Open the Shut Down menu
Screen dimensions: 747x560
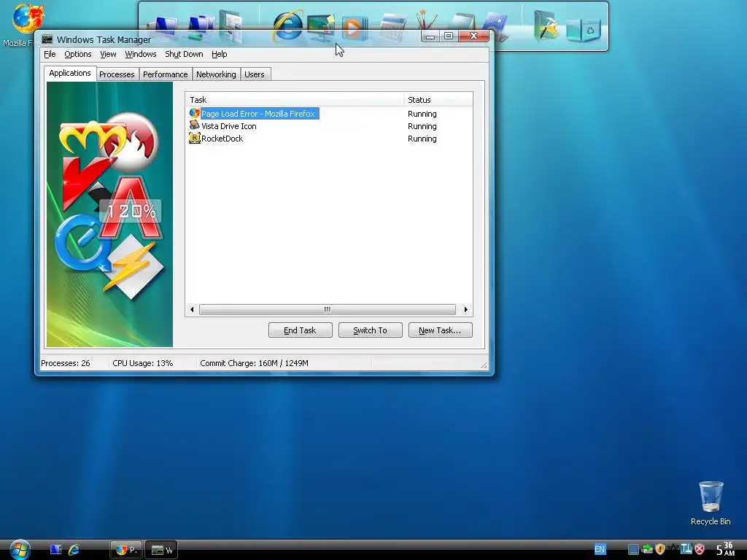click(184, 54)
